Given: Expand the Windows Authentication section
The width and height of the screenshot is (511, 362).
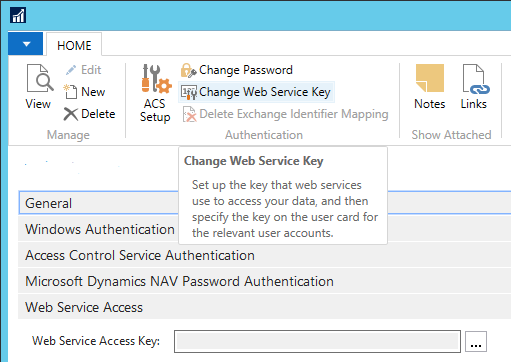Looking at the screenshot, I should pyautogui.click(x=99, y=229).
